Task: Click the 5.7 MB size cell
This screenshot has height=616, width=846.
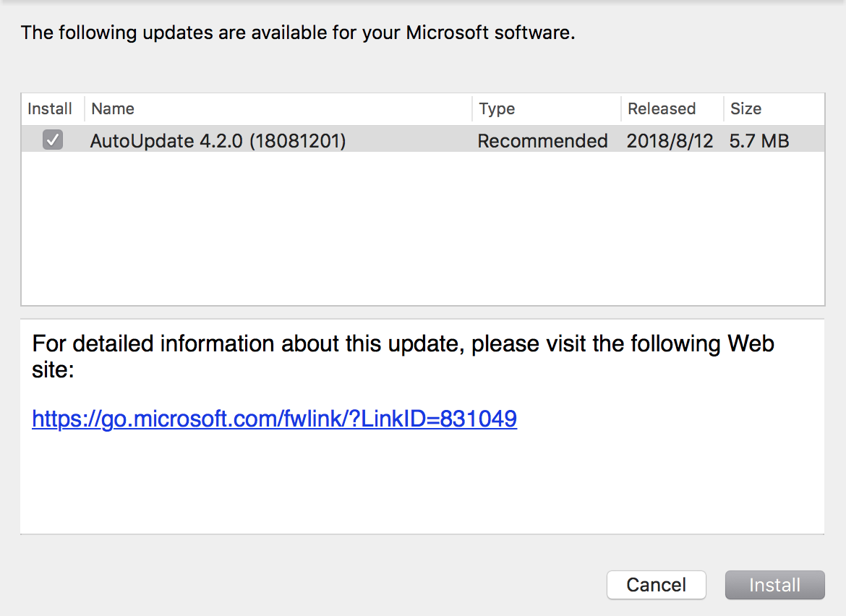Action: (x=759, y=140)
